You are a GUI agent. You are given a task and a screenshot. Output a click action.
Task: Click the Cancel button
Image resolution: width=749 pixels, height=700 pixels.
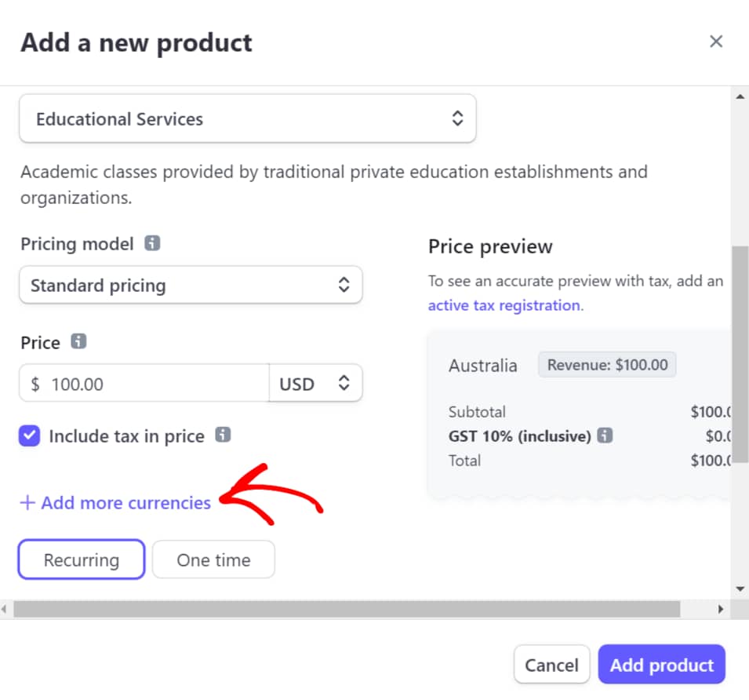coord(551,665)
